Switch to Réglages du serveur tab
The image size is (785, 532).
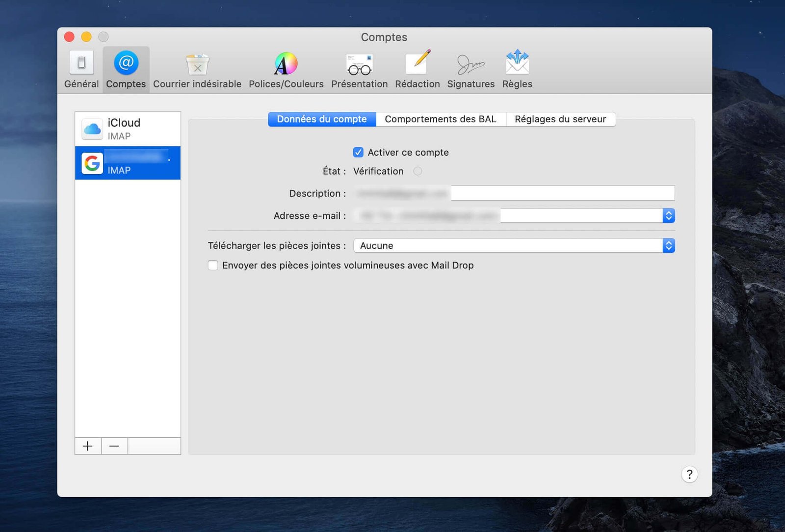tap(560, 119)
